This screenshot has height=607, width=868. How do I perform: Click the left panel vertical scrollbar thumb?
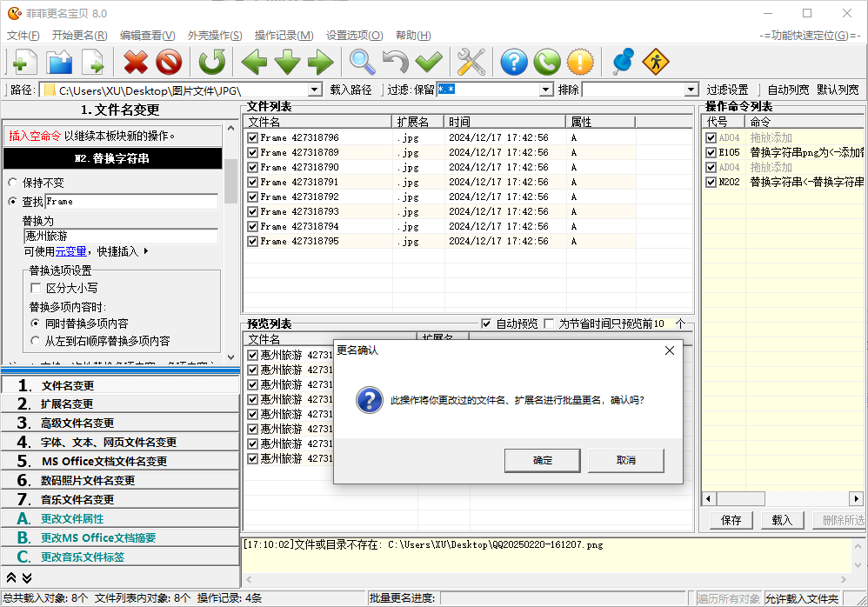(230, 181)
